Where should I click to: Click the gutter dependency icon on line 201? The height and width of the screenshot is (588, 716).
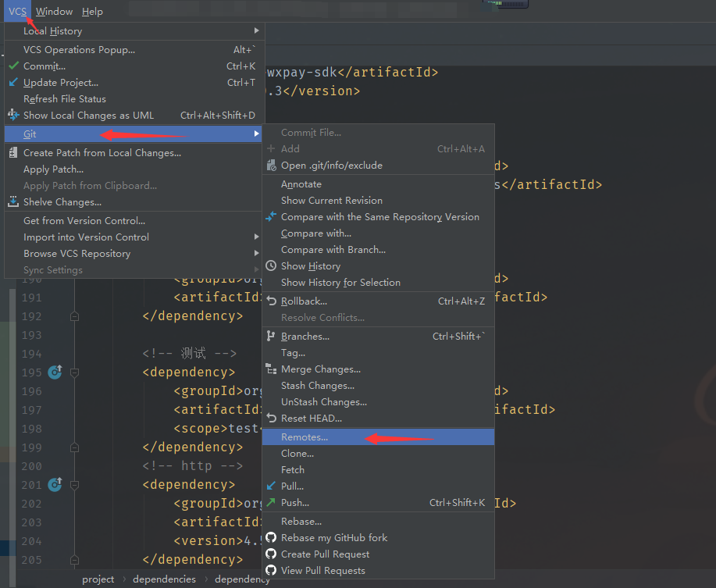click(x=55, y=484)
